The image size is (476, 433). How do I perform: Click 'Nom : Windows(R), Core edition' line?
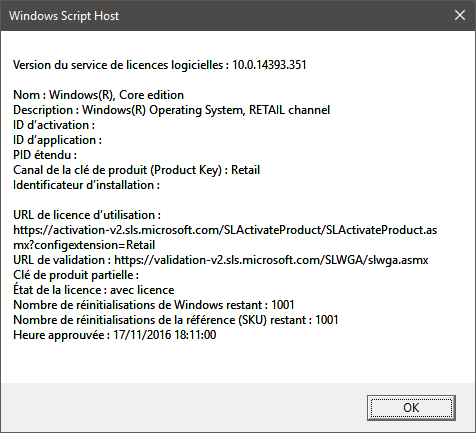(98, 95)
